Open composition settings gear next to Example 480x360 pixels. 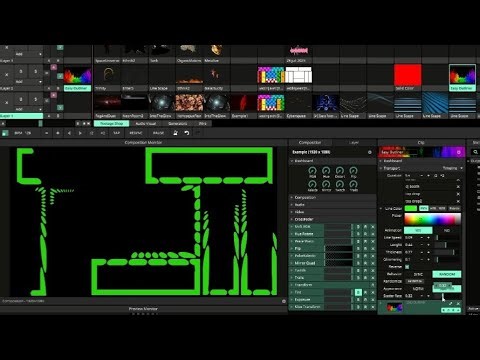[x=370, y=152]
